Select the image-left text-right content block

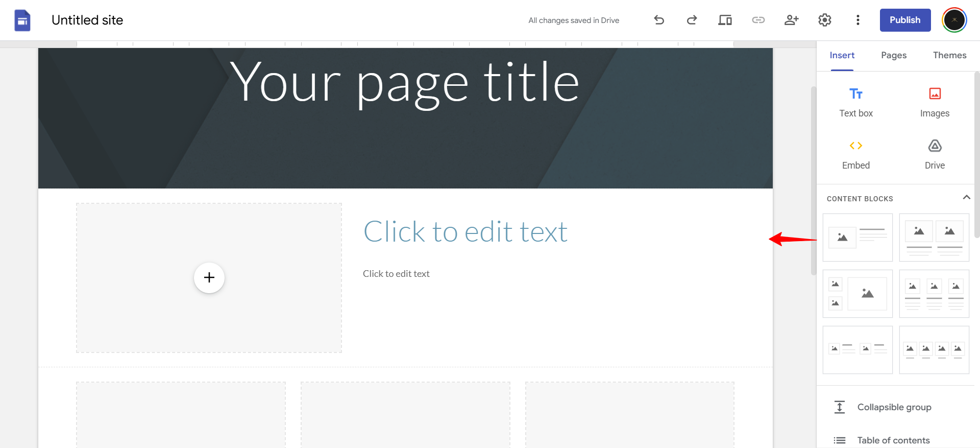pos(857,238)
